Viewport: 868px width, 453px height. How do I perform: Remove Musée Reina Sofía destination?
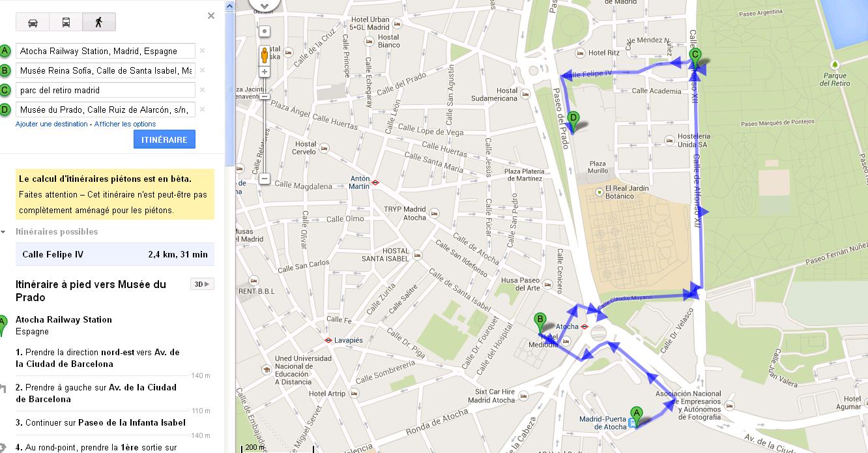click(202, 70)
